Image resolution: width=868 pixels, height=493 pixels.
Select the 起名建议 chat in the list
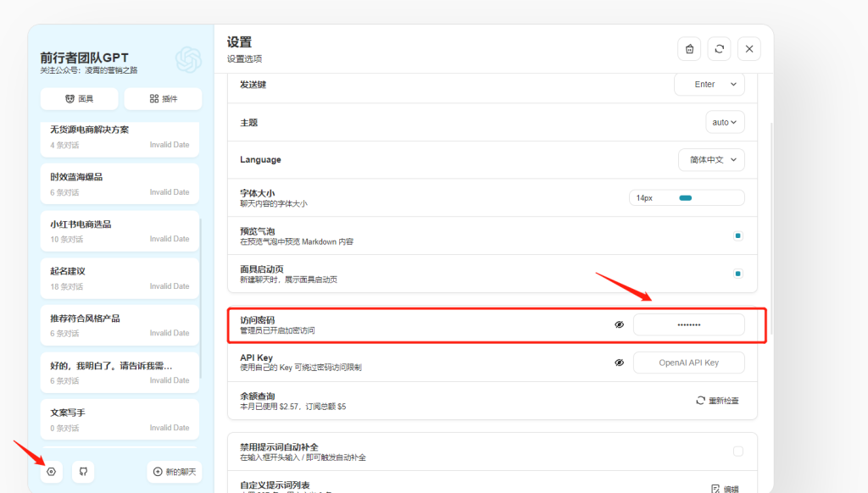tap(120, 278)
